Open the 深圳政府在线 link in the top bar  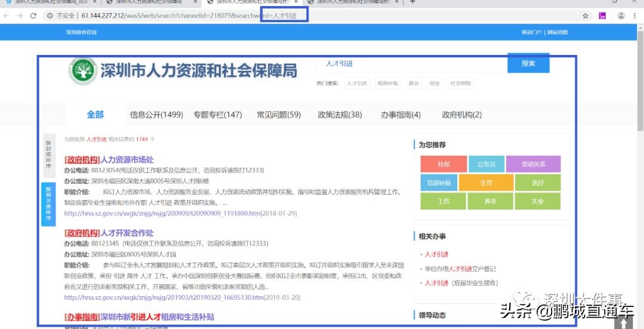click(x=81, y=32)
